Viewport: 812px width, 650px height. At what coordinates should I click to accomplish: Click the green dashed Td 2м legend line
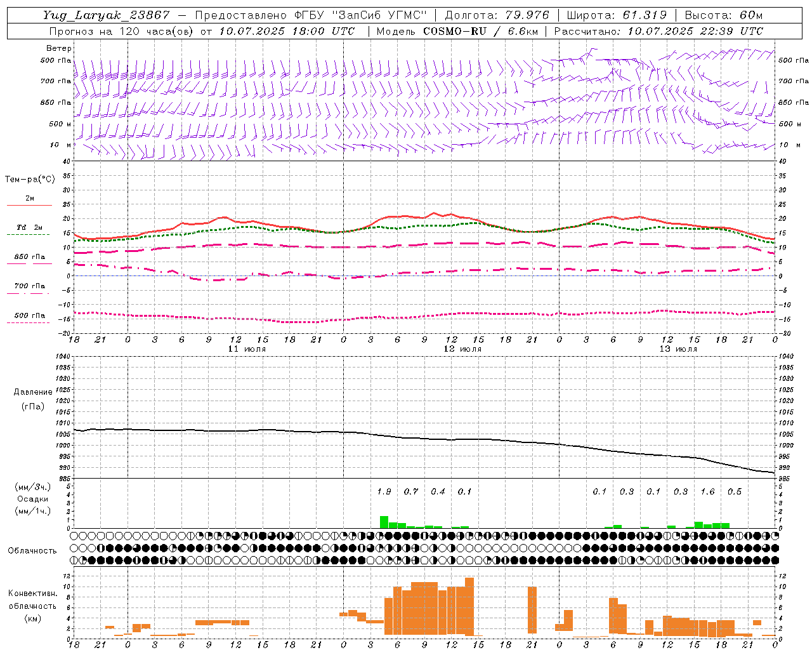click(28, 234)
